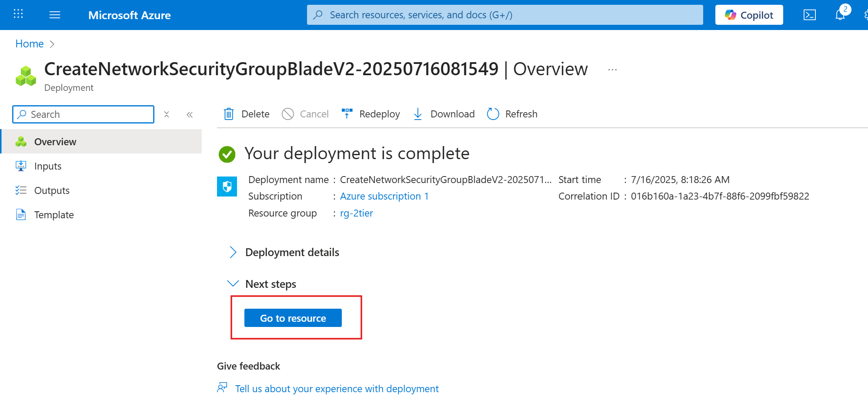The height and width of the screenshot is (410, 868).
Task: Open Cloud Shell from the top bar
Action: click(x=809, y=15)
